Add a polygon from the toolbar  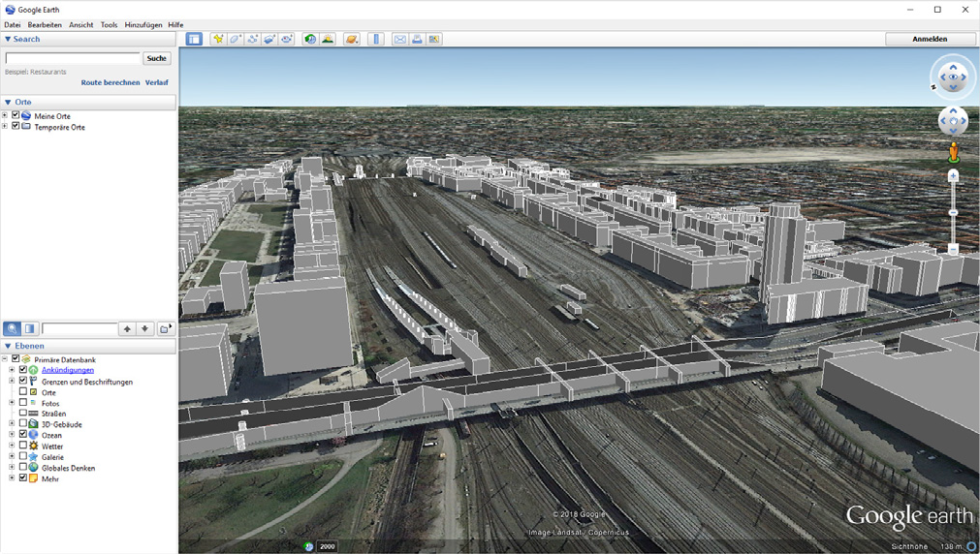[235, 39]
